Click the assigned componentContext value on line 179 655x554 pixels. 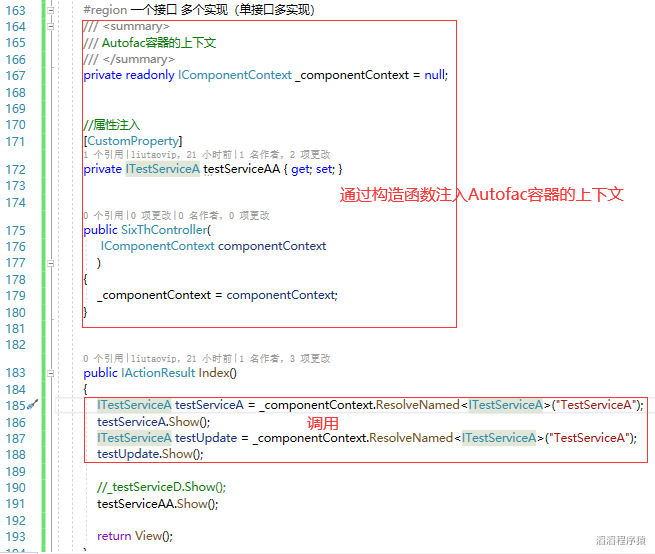[280, 295]
